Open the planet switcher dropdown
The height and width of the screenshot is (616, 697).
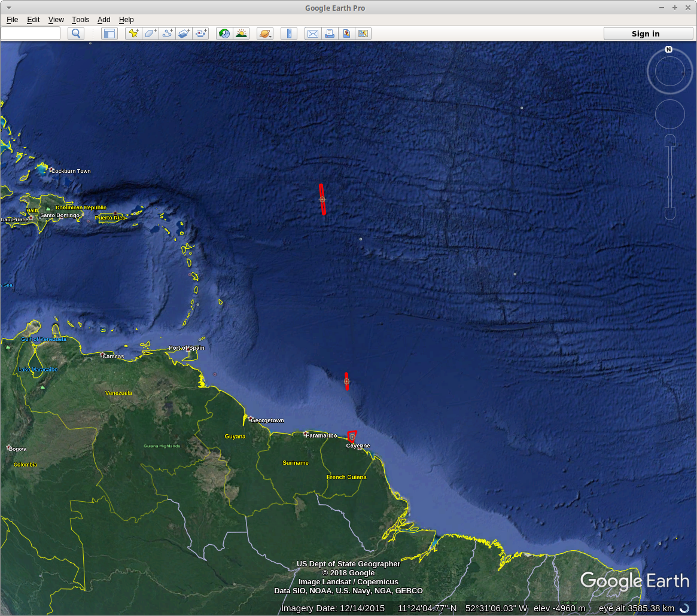point(264,33)
